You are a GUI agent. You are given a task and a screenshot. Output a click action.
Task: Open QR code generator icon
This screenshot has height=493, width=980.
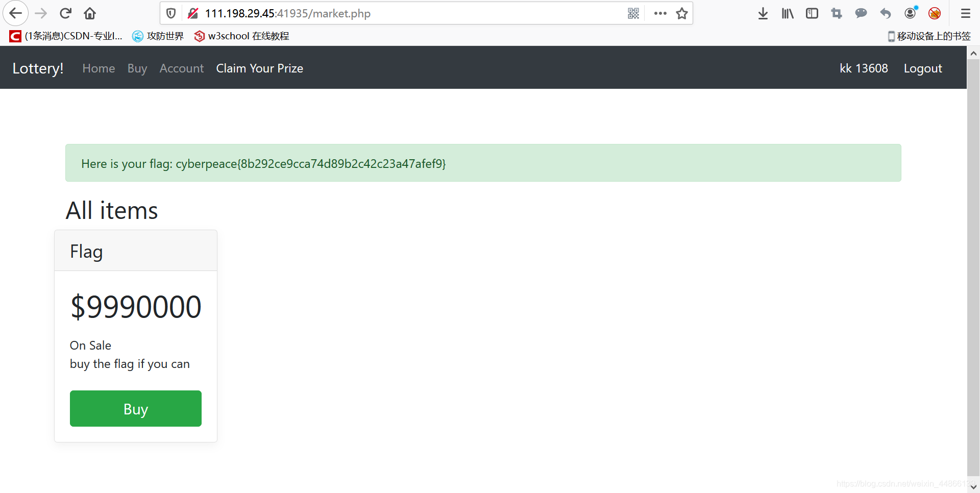coord(633,13)
